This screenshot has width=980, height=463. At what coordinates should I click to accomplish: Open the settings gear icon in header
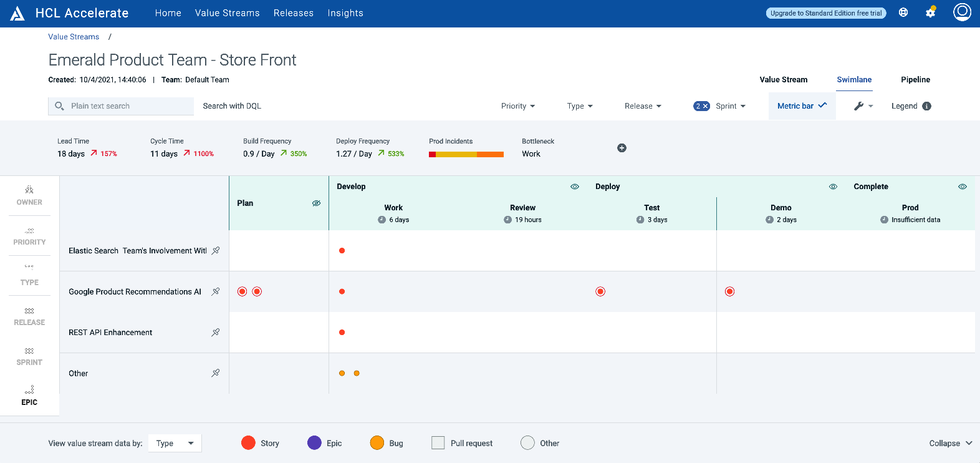(931, 12)
